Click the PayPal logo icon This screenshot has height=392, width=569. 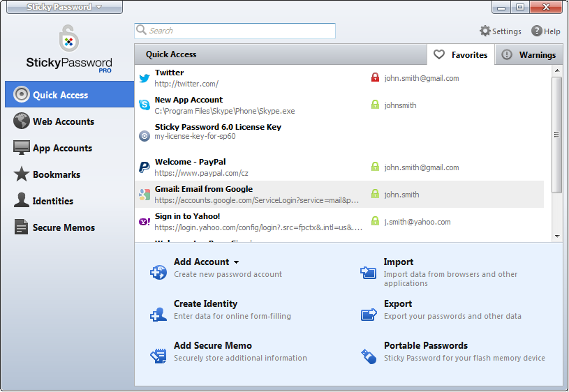click(145, 167)
